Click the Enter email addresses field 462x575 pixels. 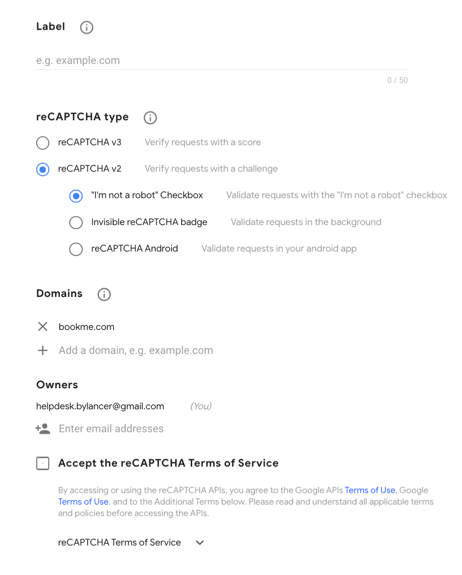pos(111,428)
